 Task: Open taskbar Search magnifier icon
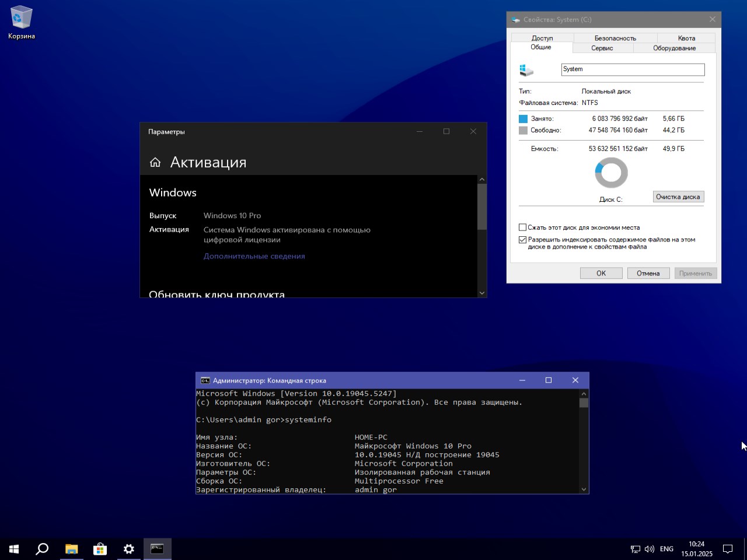(x=42, y=549)
